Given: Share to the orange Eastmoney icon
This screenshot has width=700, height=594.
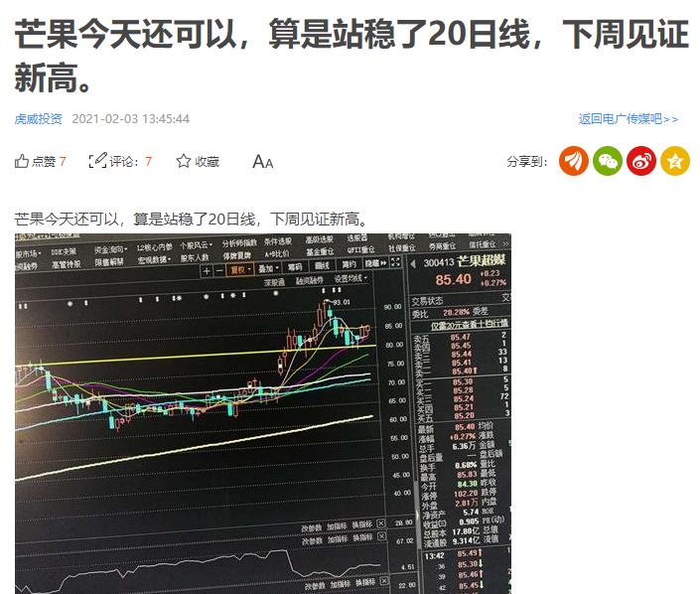Looking at the screenshot, I should [574, 161].
